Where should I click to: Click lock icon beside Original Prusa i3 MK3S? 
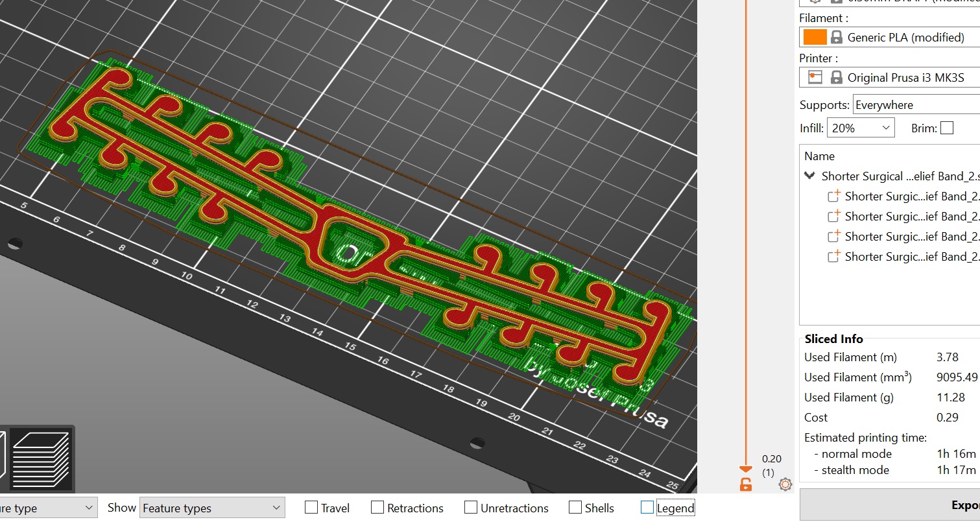(x=837, y=78)
